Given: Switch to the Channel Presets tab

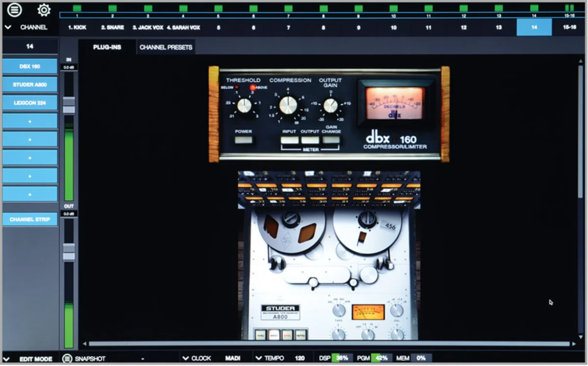Looking at the screenshot, I should (166, 47).
